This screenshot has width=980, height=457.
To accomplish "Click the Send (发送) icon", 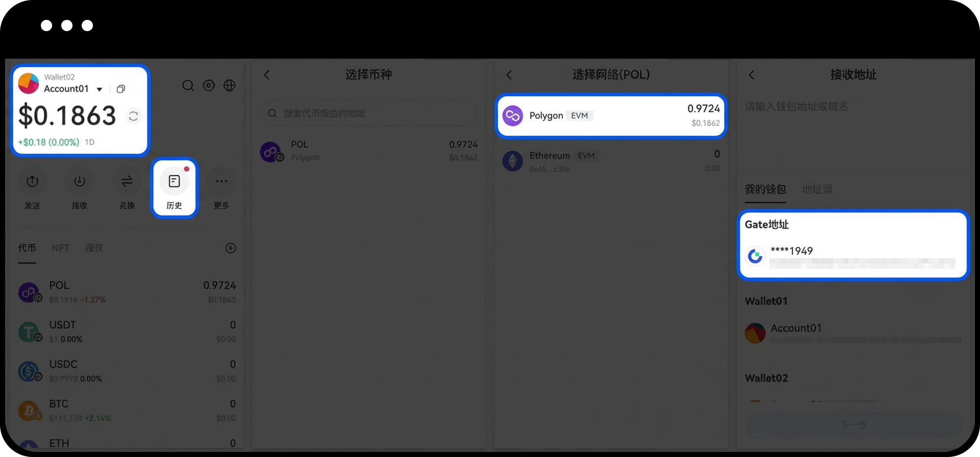I will click(x=32, y=182).
